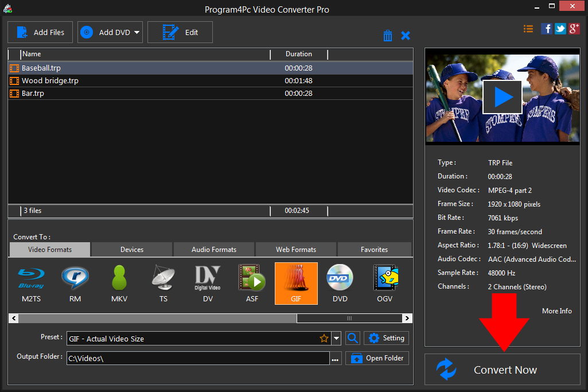Select the GIF output format

point(296,283)
